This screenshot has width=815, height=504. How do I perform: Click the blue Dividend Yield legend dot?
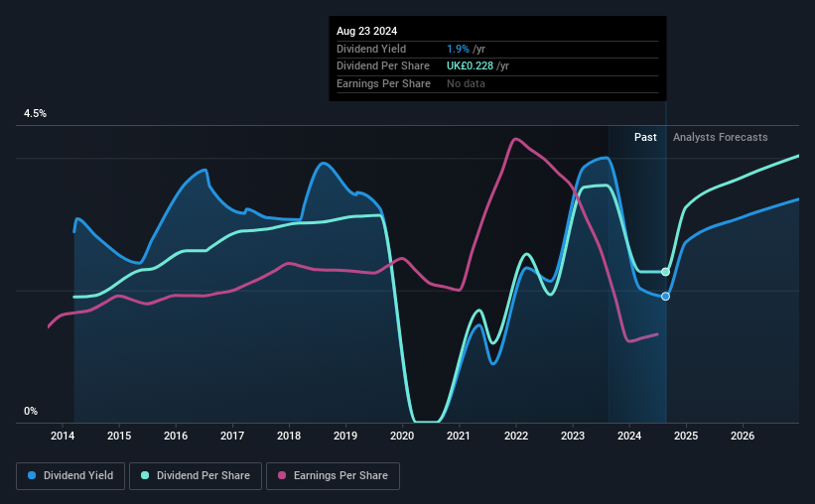[32, 475]
